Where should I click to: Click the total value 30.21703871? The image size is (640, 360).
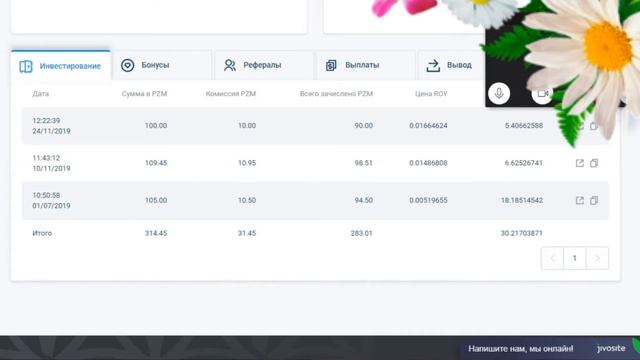(522, 233)
